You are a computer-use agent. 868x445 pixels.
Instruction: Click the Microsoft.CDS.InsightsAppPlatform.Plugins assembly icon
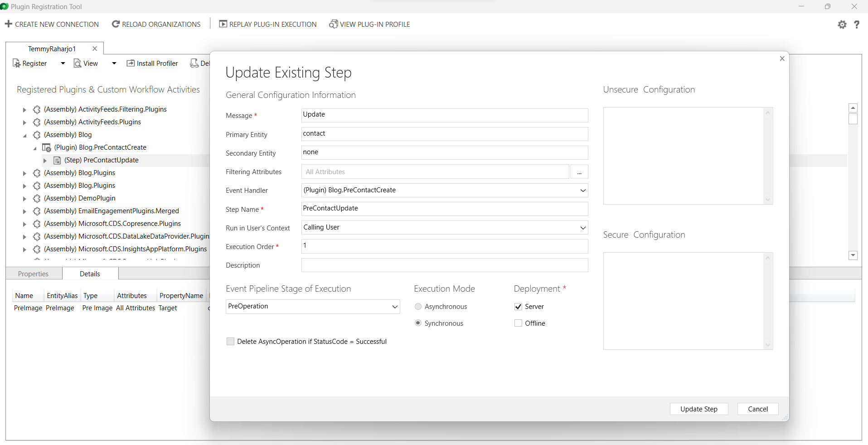click(x=37, y=249)
